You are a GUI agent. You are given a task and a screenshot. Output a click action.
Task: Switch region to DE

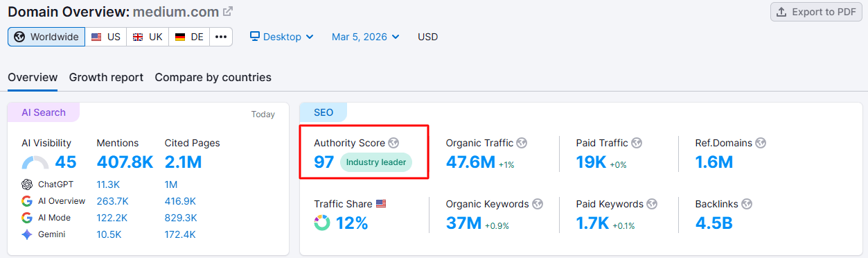pyautogui.click(x=189, y=37)
